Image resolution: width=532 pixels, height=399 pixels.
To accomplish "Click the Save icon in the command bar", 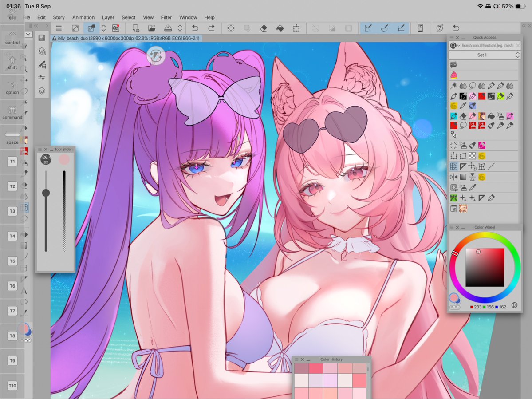I will (x=168, y=28).
